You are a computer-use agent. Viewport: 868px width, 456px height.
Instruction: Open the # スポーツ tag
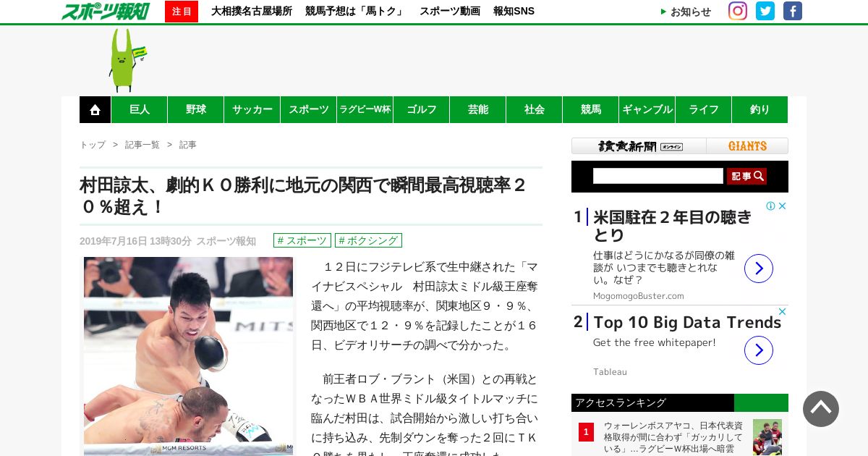click(x=302, y=240)
